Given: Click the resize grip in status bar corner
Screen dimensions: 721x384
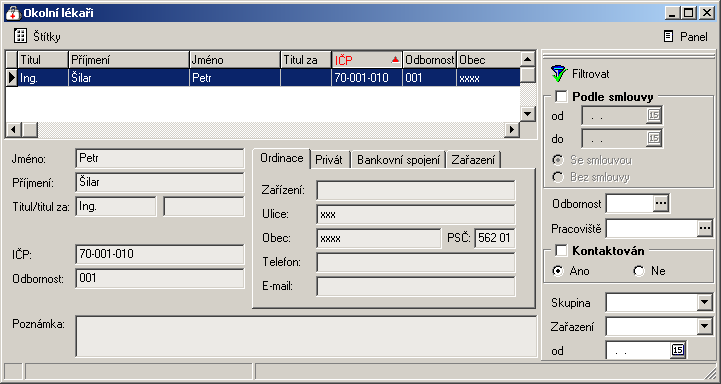Looking at the screenshot, I should tap(709, 373).
